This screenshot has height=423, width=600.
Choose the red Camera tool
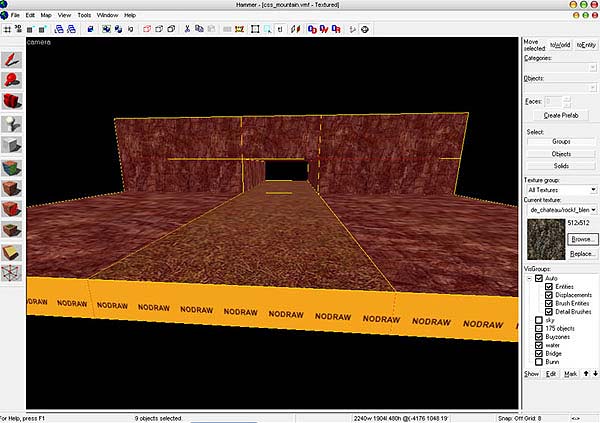tap(12, 101)
